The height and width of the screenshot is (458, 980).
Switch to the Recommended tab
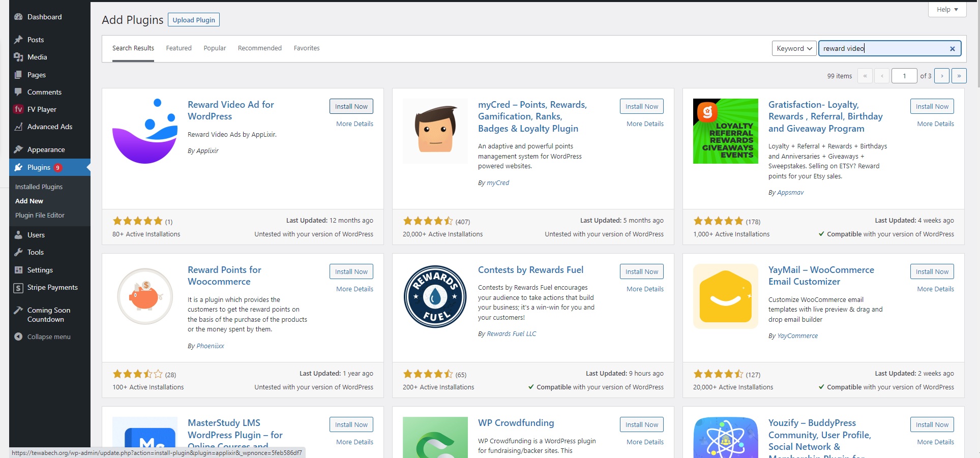[259, 48]
